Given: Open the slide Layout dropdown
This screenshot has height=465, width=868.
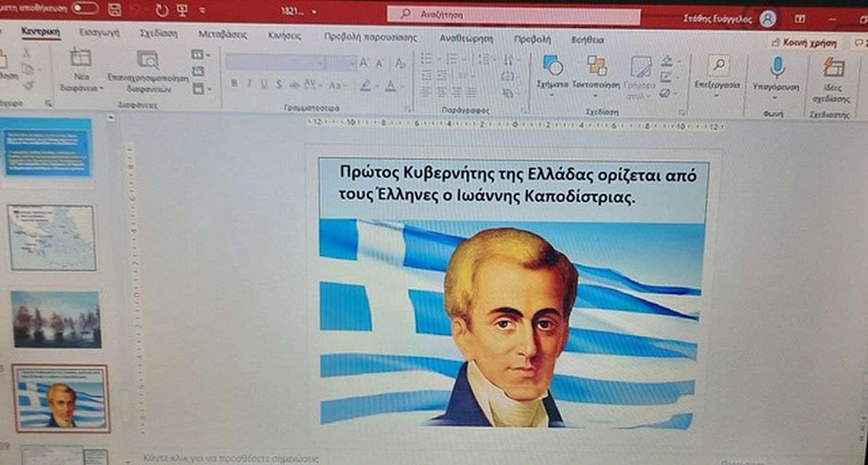Looking at the screenshot, I should click(201, 54).
